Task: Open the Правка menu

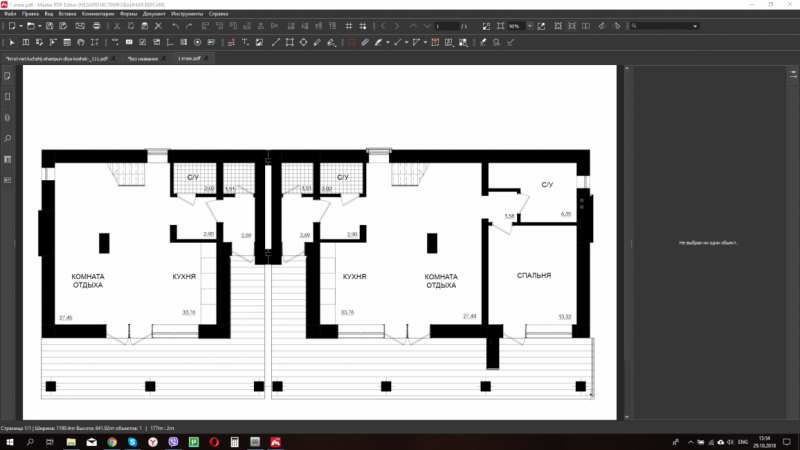Action: tap(30, 14)
